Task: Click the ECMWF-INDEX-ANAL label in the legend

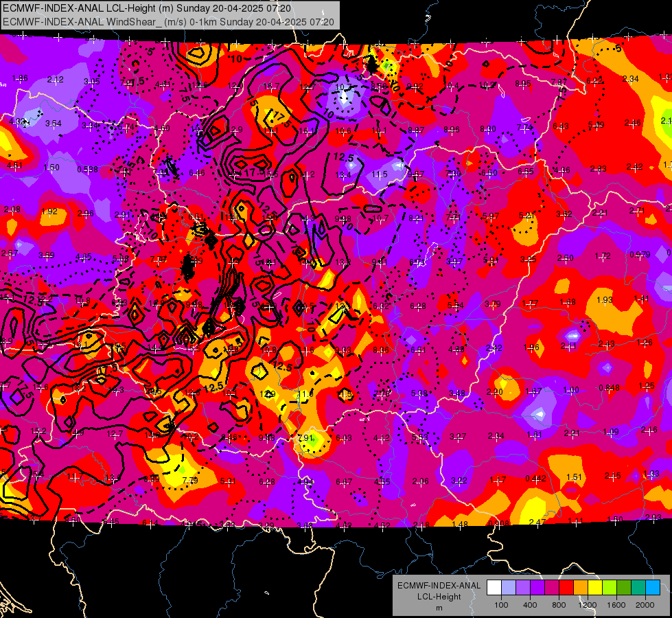Action: (439, 586)
